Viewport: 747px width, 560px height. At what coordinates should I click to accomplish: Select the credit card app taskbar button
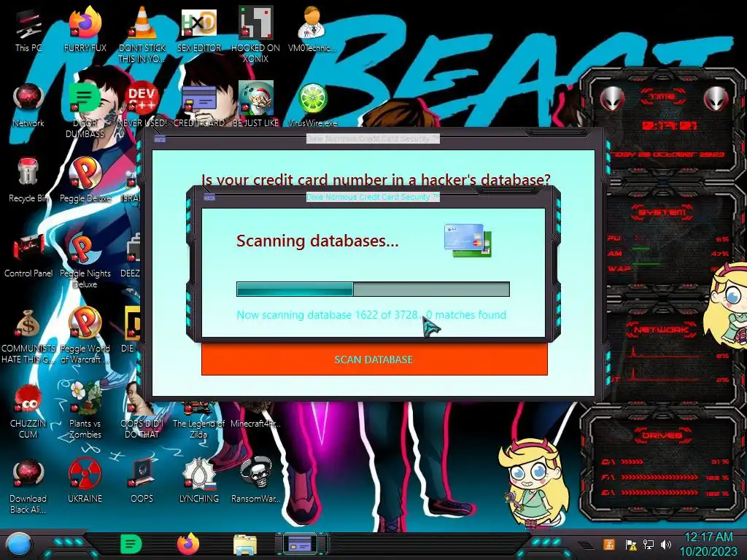pyautogui.click(x=300, y=544)
